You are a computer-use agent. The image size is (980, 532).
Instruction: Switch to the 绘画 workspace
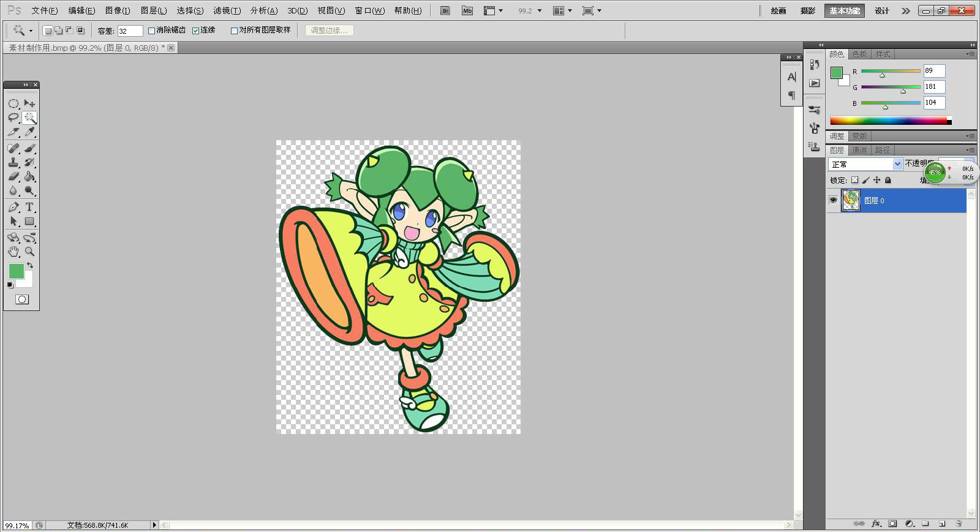(x=778, y=11)
